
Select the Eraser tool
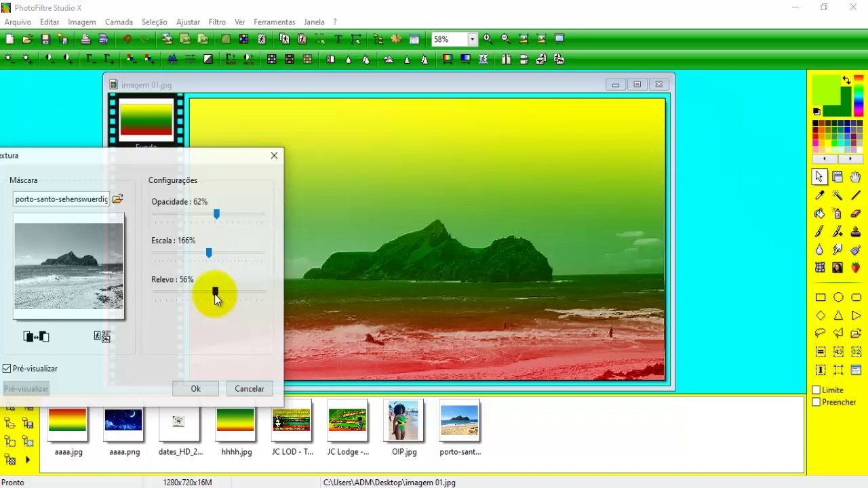(x=856, y=213)
